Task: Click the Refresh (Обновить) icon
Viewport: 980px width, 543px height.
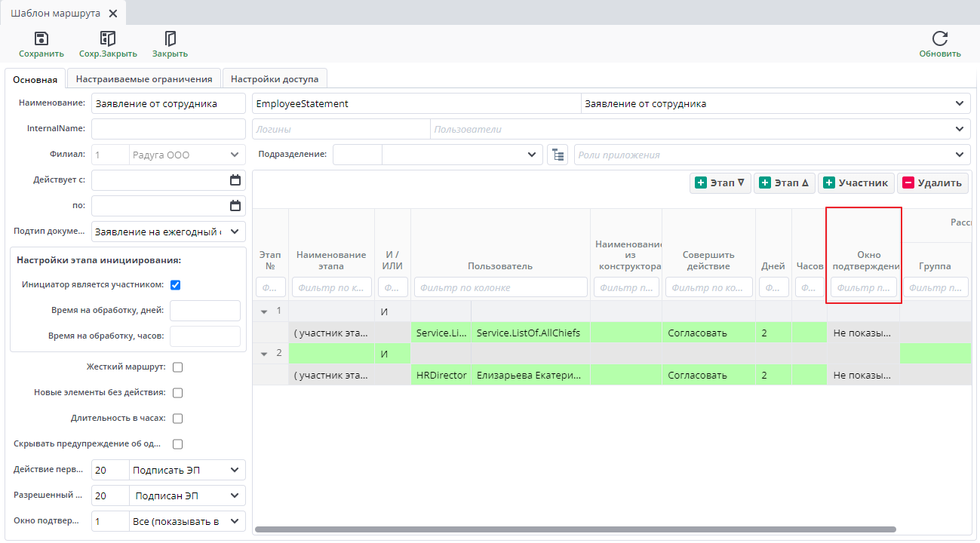Action: [x=939, y=39]
